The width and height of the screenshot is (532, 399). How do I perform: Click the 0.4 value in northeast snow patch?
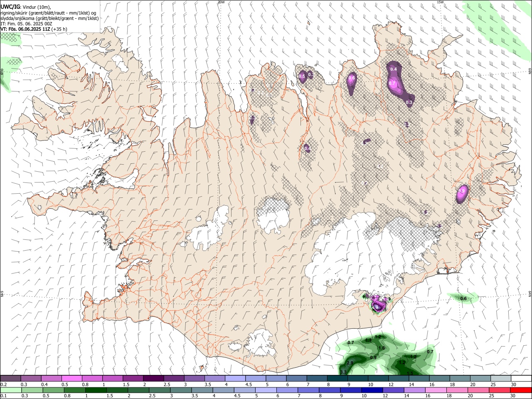point(394,69)
